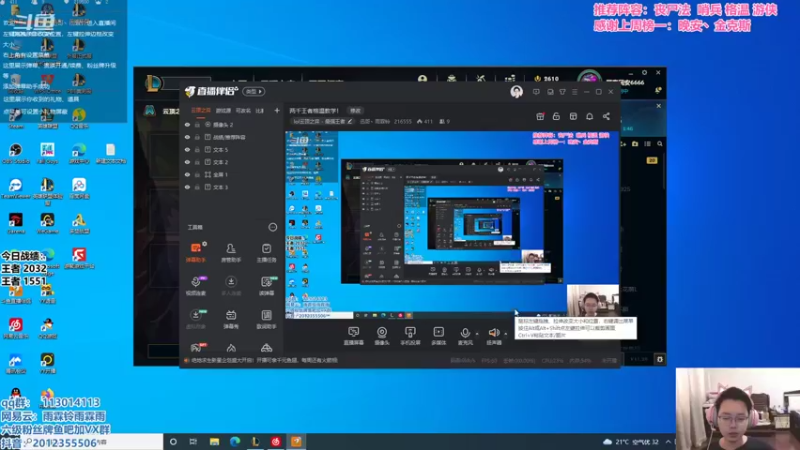Open the 弹幕秀 tool

click(231, 319)
